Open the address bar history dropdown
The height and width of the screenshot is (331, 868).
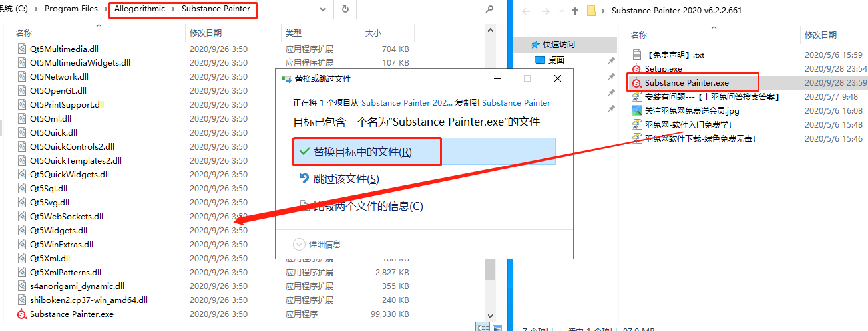point(323,9)
